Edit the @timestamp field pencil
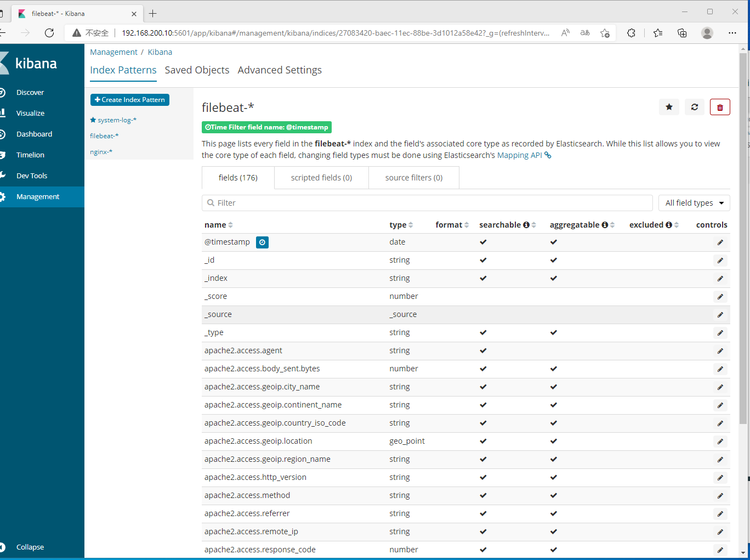The image size is (750, 560). (720, 242)
